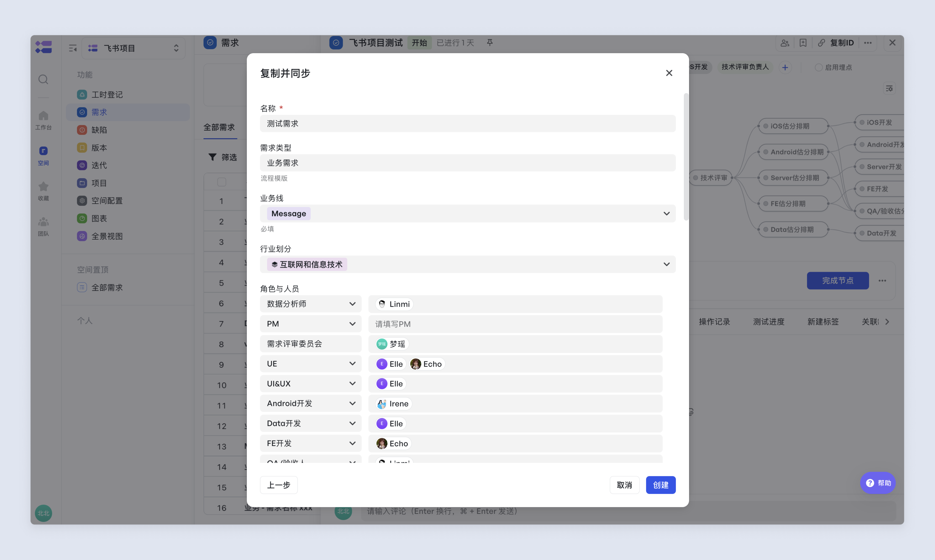Open the members icon in detail header
935x560 pixels.
pos(785,43)
